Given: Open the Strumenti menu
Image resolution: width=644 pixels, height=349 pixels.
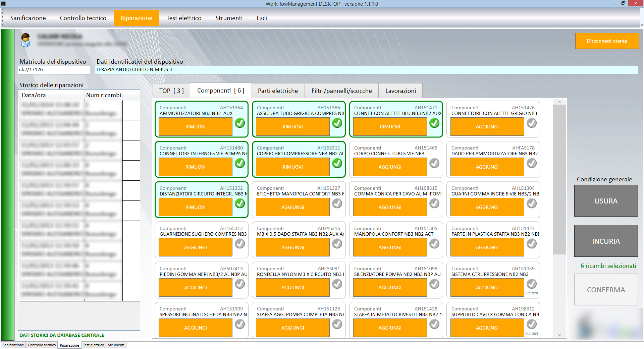Looking at the screenshot, I should 229,18.
